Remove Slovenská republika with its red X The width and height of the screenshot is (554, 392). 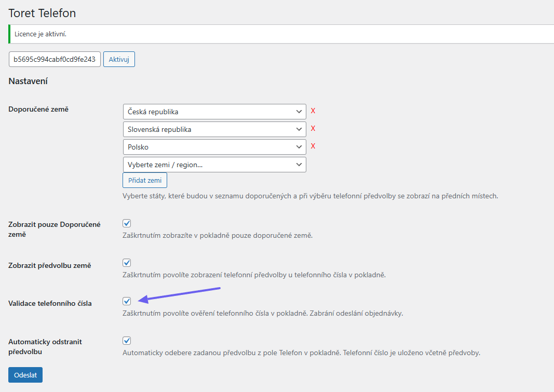313,129
